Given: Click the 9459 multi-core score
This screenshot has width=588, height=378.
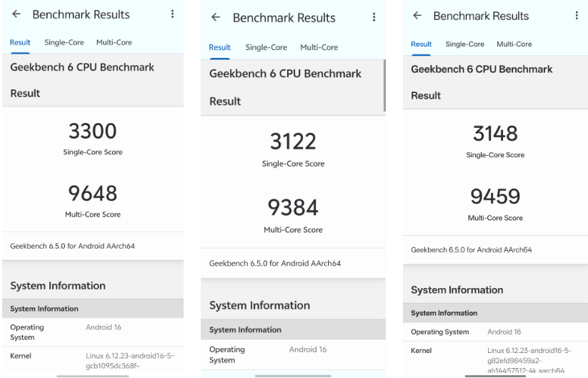Looking at the screenshot, I should [495, 197].
